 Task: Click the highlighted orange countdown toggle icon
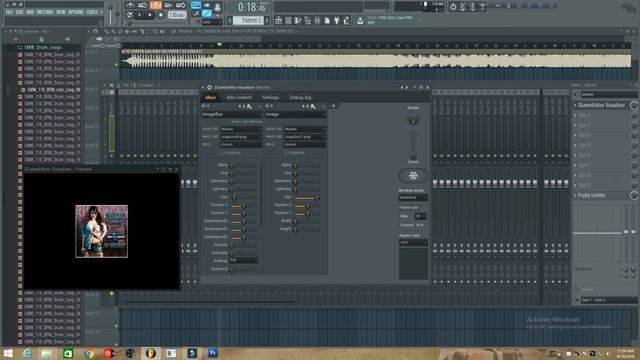tap(156, 5)
